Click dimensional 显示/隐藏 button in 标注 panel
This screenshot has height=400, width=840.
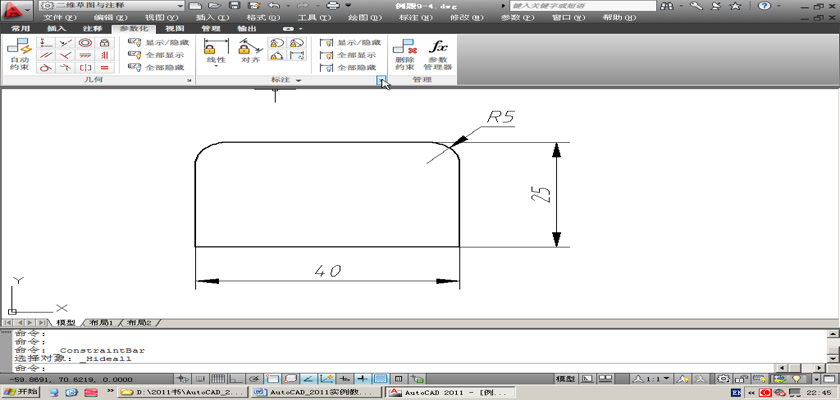coord(350,42)
